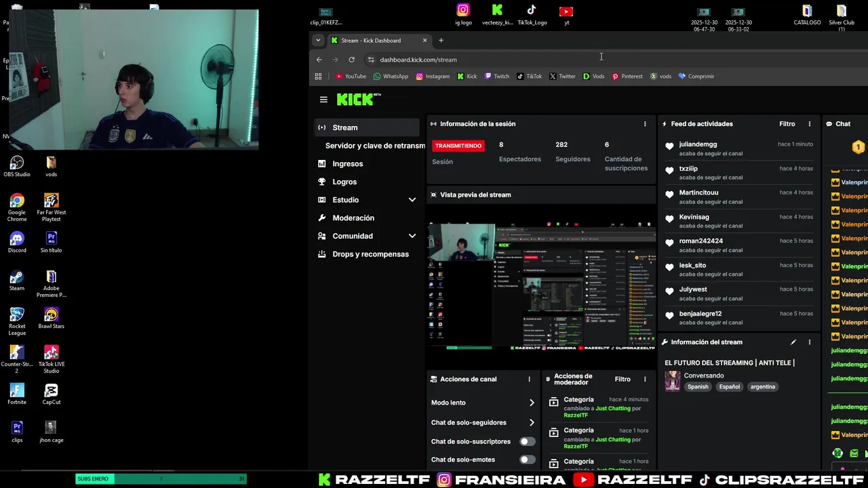Click juliandemgg in the activity feed

[698, 144]
